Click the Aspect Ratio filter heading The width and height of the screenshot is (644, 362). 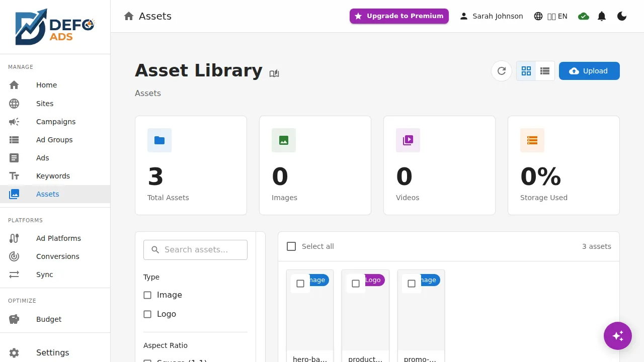pyautogui.click(x=166, y=345)
